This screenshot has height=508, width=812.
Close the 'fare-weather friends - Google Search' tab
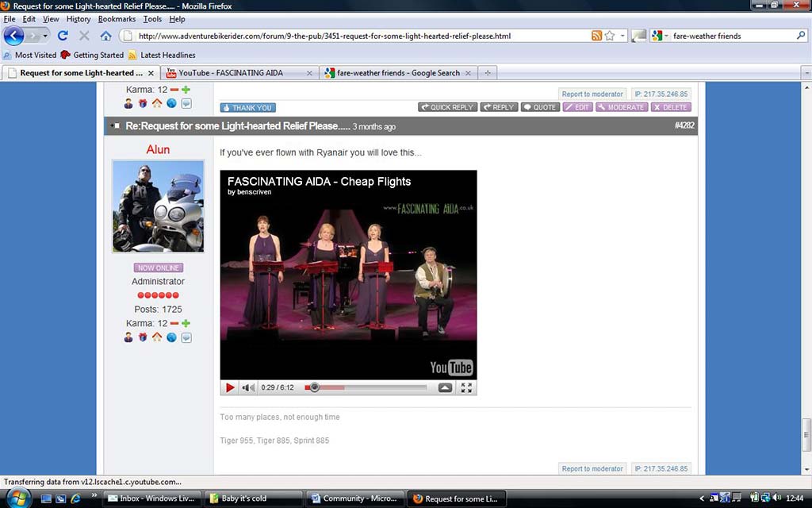[468, 73]
